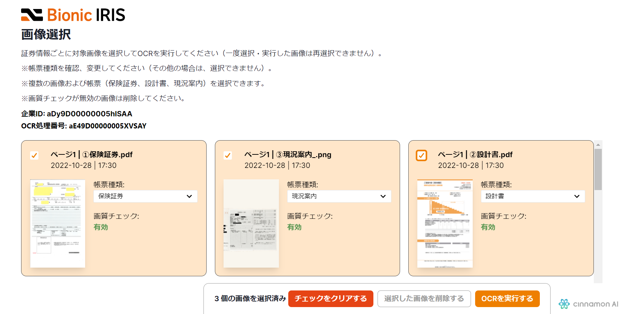Open the ①保険証券.pdf preview thumbnail
The width and height of the screenshot is (644, 314).
pos(57,223)
